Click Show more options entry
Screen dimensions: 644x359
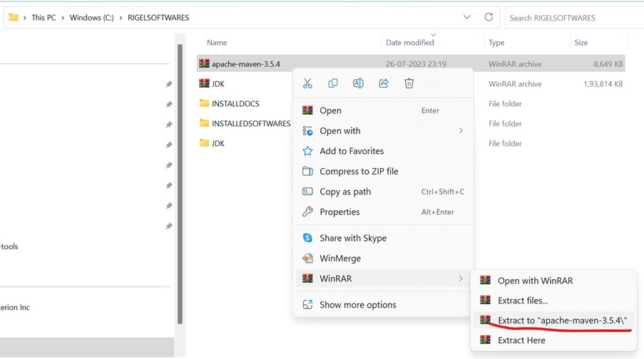tap(357, 305)
